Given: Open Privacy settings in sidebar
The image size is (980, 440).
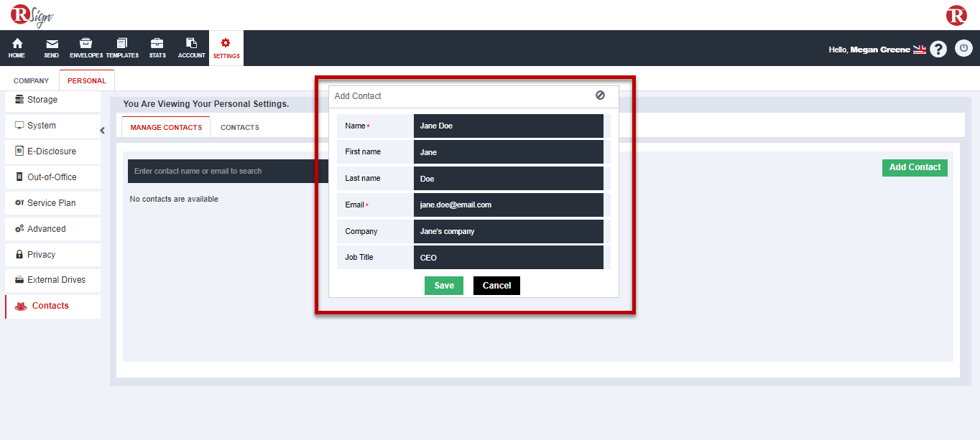Looking at the screenshot, I should coord(53,255).
